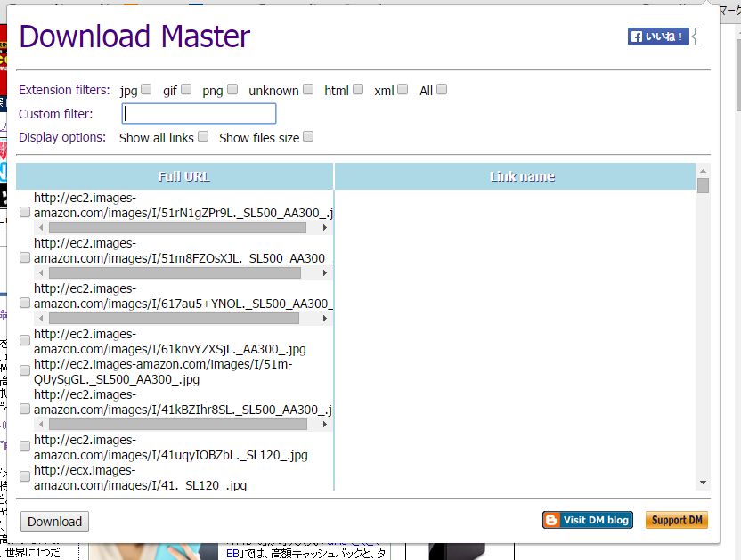Screen dimensions: 741x560
Task: Click the 51m8FZOsXJL row horizontal scrollbar thumb
Action: [175, 273]
